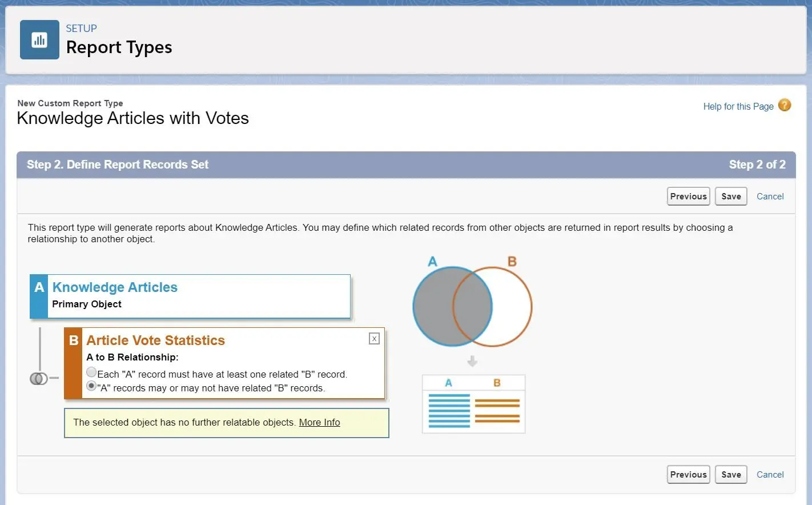The image size is (812, 505).
Task: Click the top Cancel link
Action: 770,197
